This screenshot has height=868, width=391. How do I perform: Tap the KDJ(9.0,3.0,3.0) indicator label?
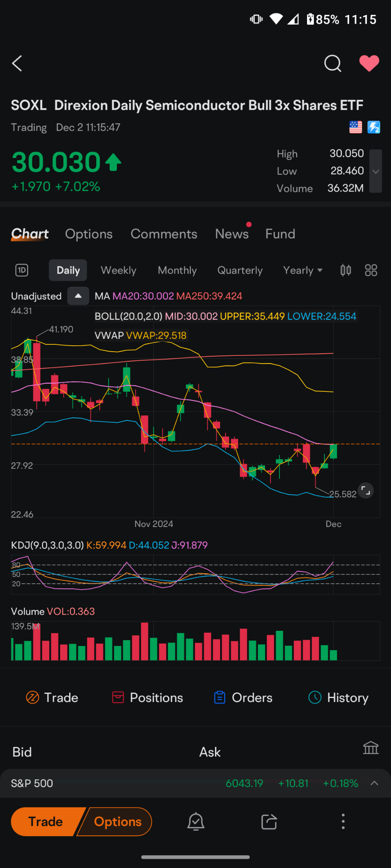[x=47, y=545]
